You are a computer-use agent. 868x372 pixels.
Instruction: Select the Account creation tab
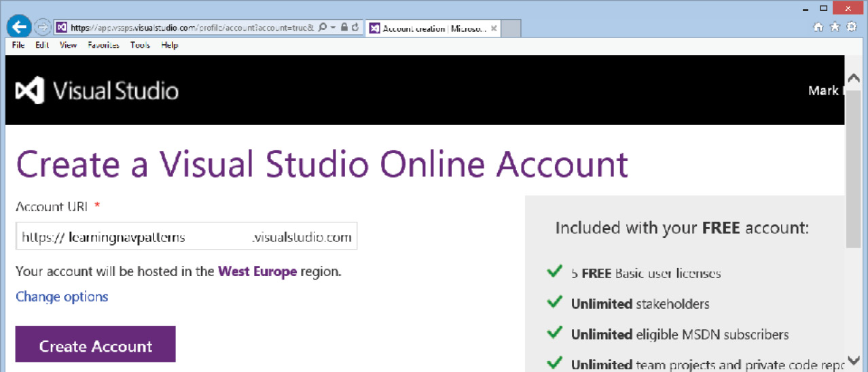(x=433, y=29)
